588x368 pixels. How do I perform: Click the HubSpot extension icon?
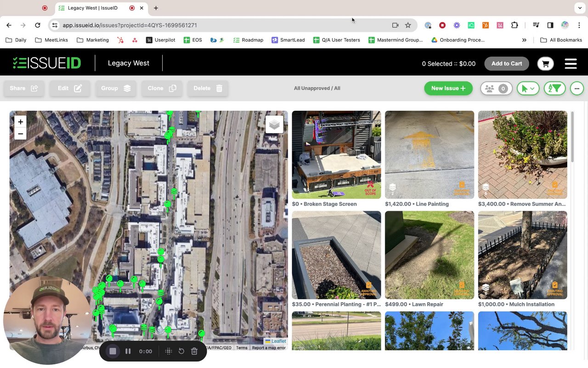point(486,25)
